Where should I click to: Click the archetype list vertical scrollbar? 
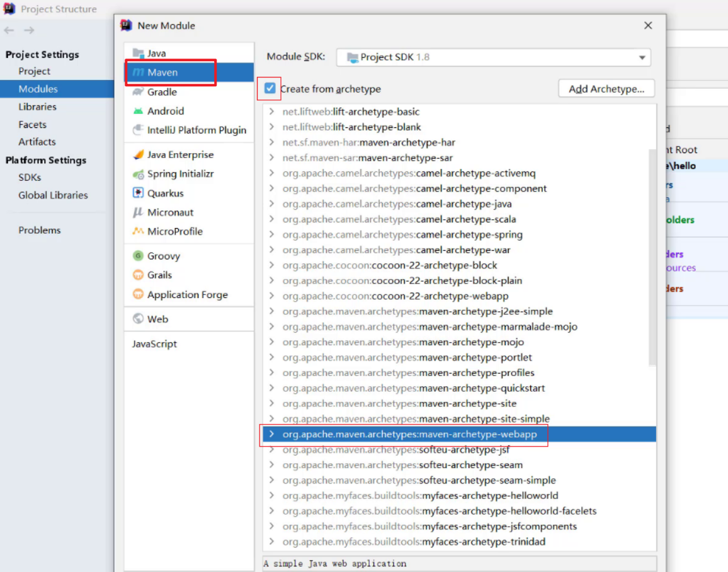pyautogui.click(x=652, y=258)
